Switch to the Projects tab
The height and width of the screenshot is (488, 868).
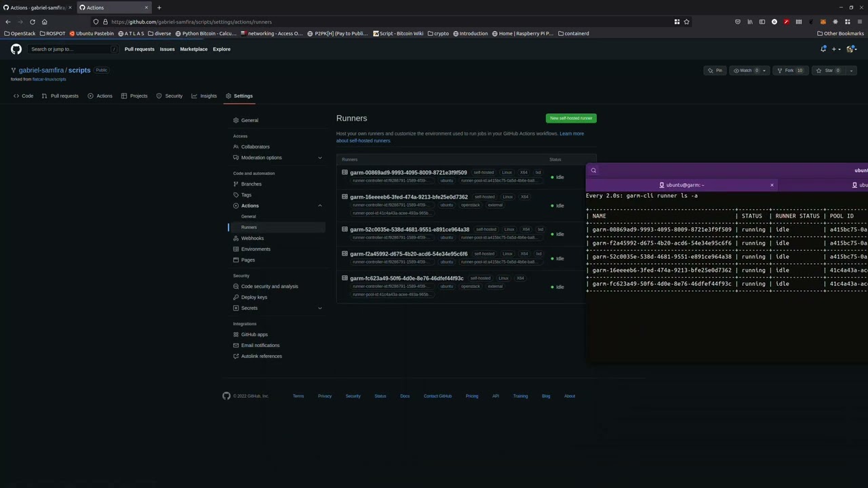tap(134, 96)
